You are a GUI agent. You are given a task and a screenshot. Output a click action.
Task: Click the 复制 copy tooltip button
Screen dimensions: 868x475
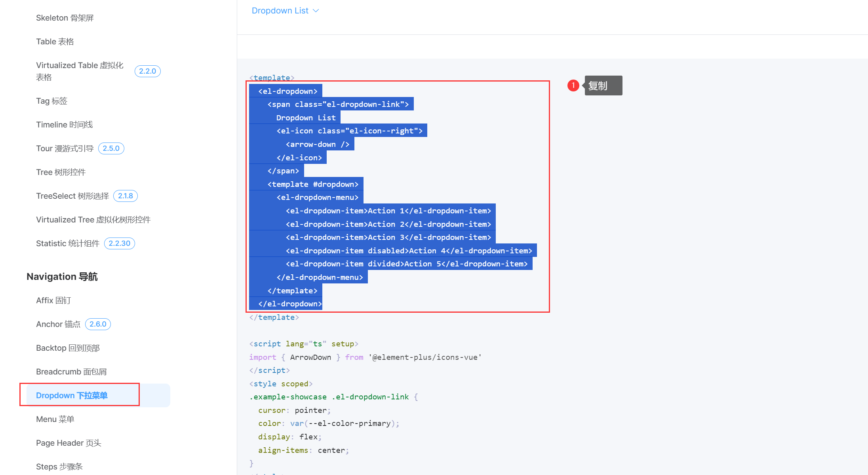click(603, 85)
